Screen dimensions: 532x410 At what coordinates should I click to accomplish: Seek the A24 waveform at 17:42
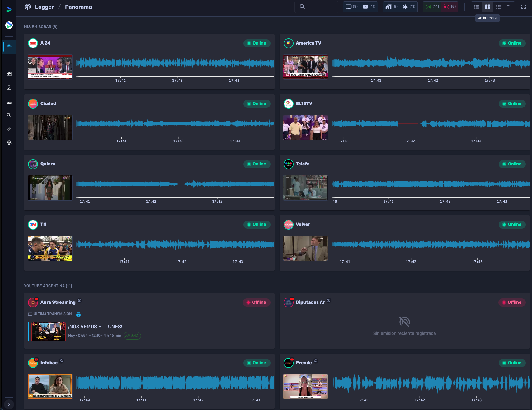point(177,63)
